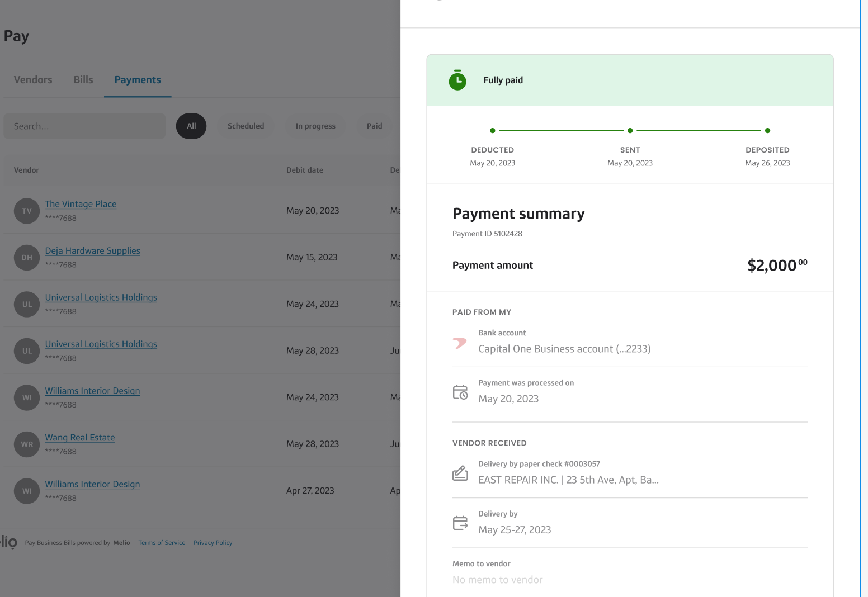
Task: Sort payments by the Vendor column
Action: pos(26,170)
